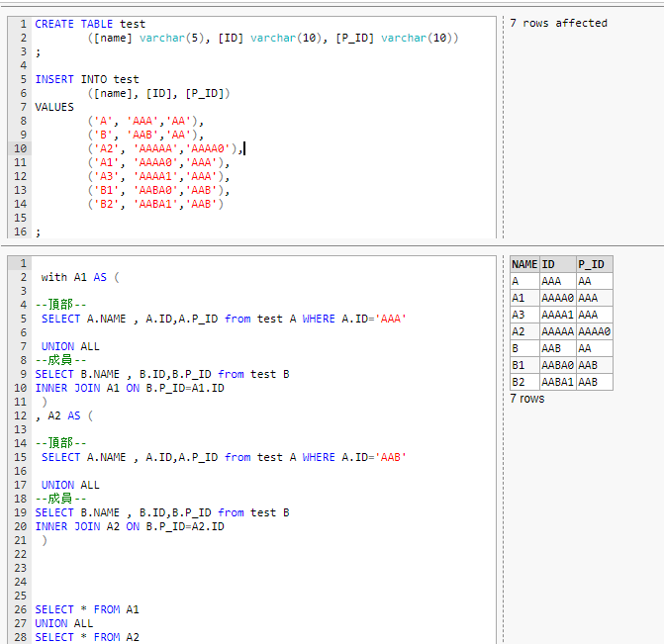Image resolution: width=664 pixels, height=644 pixels.
Task: Click the row ('A', 'AAA','AA') in the schema editor
Action: (x=145, y=121)
